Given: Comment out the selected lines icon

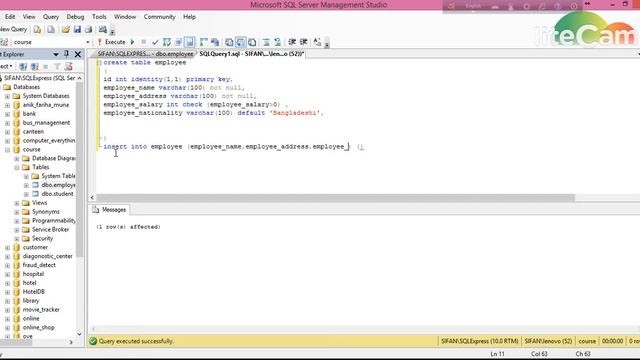Looking at the screenshot, I should tap(266, 42).
